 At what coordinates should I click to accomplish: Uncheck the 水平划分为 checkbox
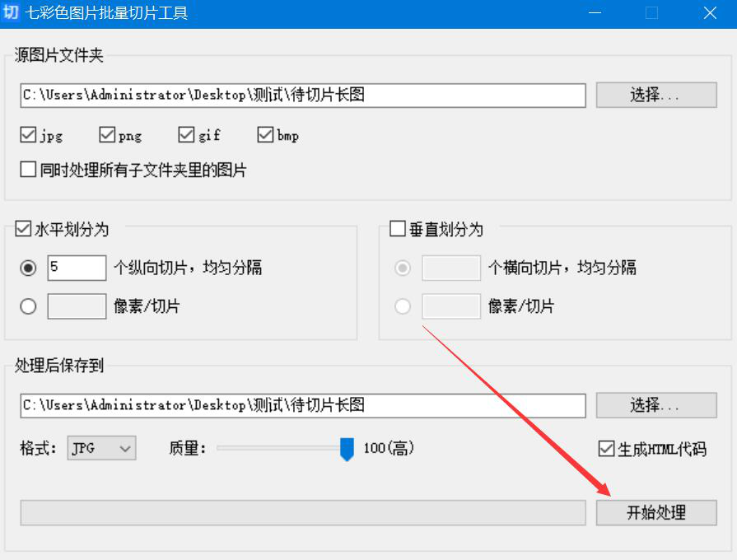pyautogui.click(x=23, y=229)
